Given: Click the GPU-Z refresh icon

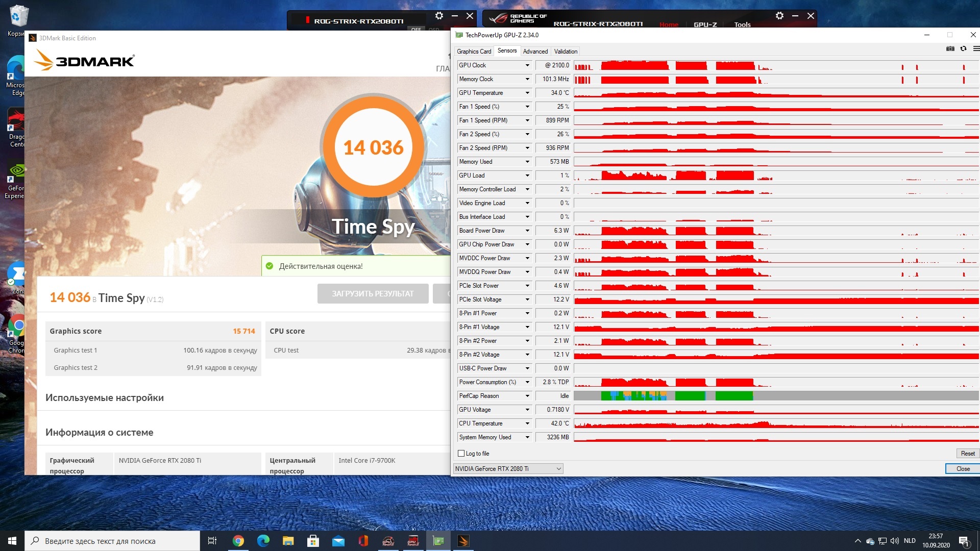Looking at the screenshot, I should tap(963, 49).
